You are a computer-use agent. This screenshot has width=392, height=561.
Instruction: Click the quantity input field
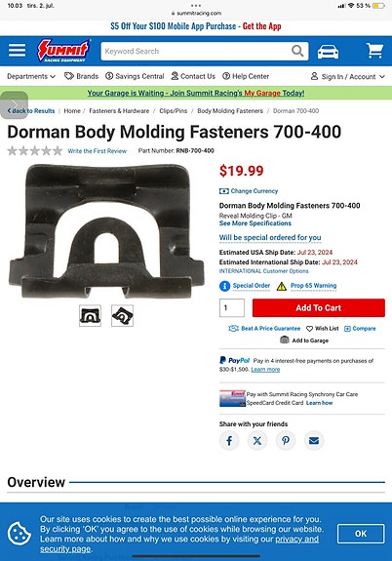pyautogui.click(x=232, y=307)
